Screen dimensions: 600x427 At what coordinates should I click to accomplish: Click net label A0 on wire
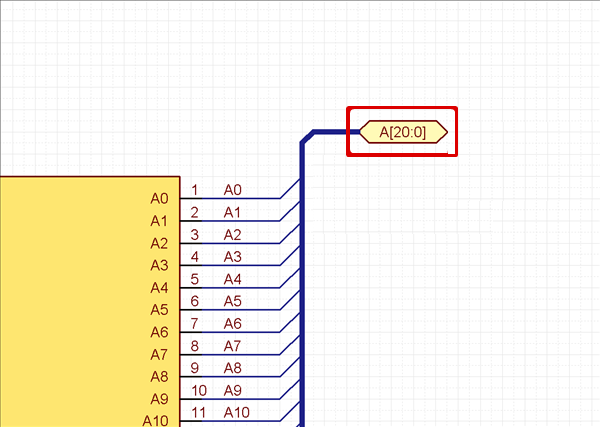point(233,190)
